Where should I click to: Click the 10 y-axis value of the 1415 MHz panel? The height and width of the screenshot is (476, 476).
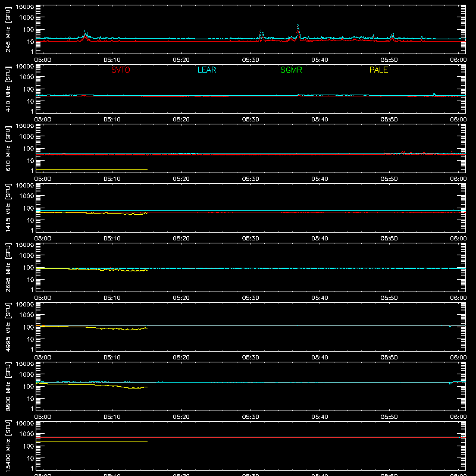(x=31, y=220)
